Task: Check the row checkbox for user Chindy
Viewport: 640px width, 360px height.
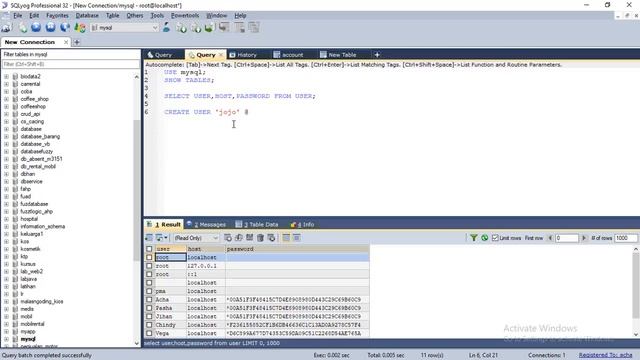Action: [x=149, y=325]
